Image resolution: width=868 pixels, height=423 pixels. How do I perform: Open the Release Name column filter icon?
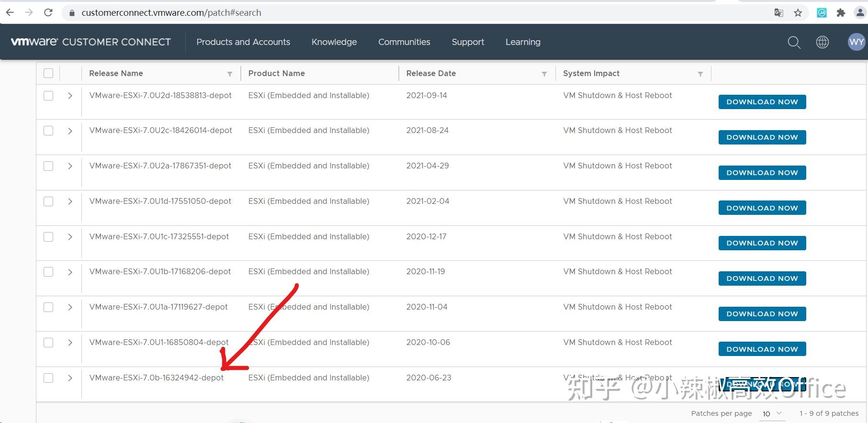(x=230, y=74)
